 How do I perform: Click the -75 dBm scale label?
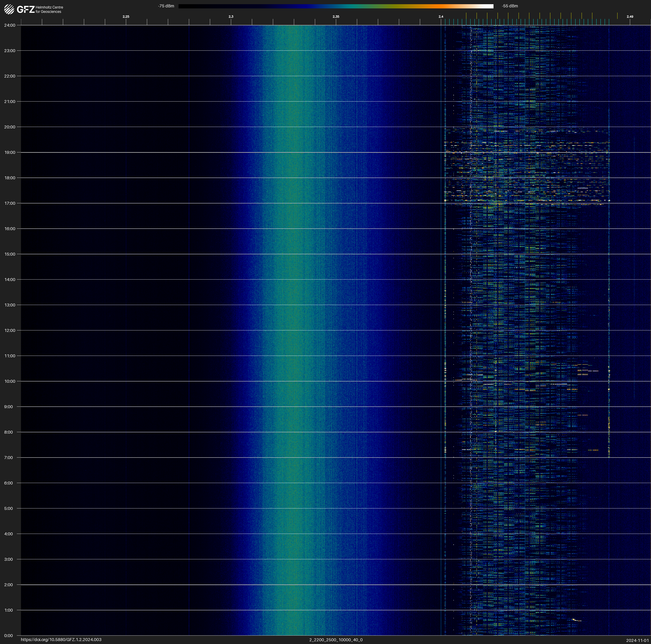[x=166, y=6]
